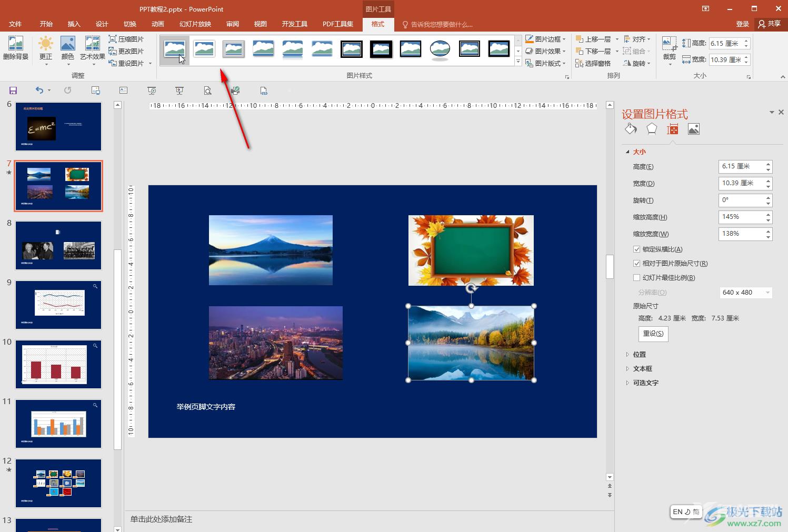Click the Reset (重设) button
788x532 pixels.
[x=653, y=334]
